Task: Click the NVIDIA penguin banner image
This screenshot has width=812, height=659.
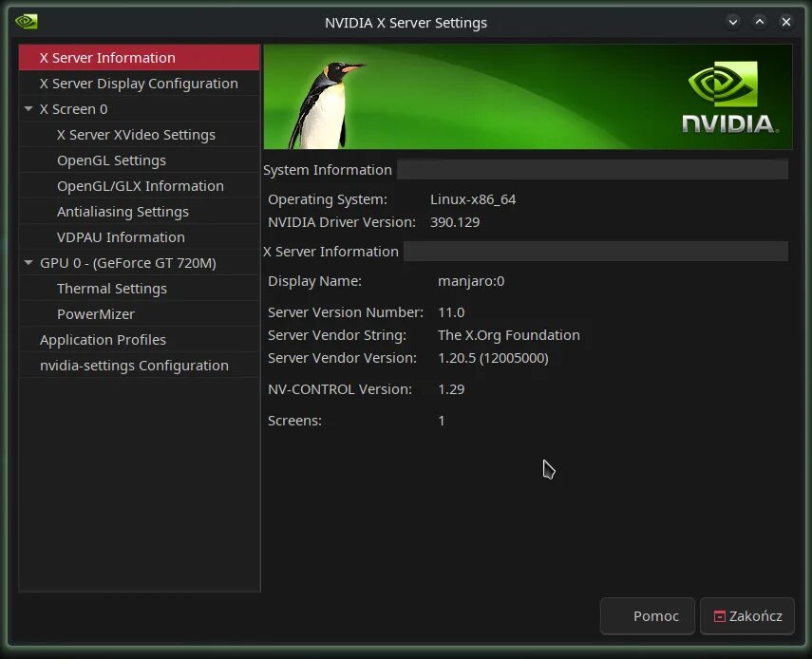Action: tap(528, 97)
